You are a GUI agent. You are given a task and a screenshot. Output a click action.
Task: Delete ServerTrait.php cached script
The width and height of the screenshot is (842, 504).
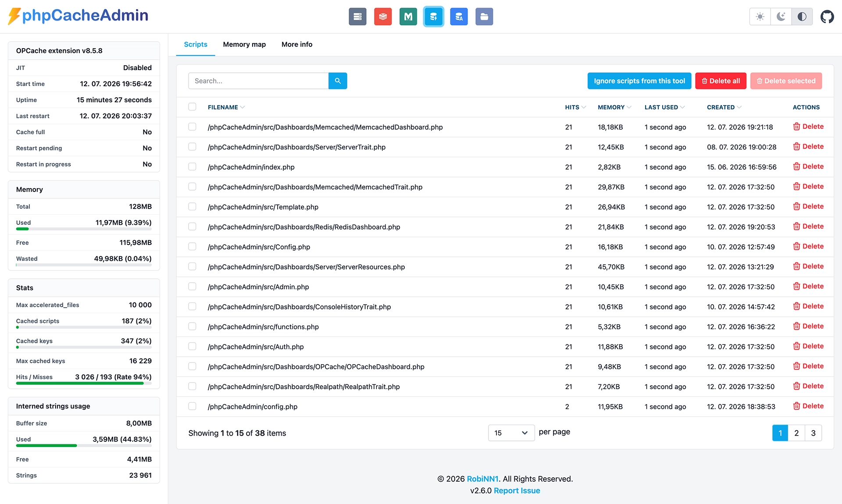click(808, 146)
